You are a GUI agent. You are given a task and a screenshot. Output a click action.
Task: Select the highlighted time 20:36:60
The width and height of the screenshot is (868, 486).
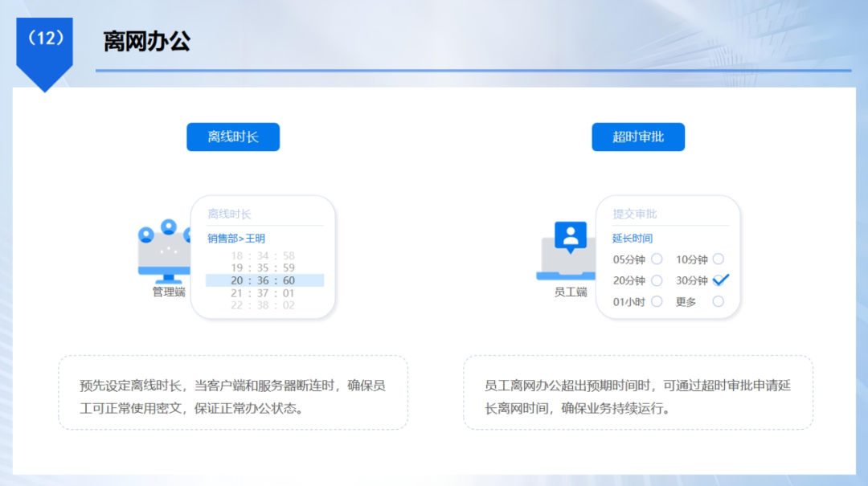(x=263, y=280)
